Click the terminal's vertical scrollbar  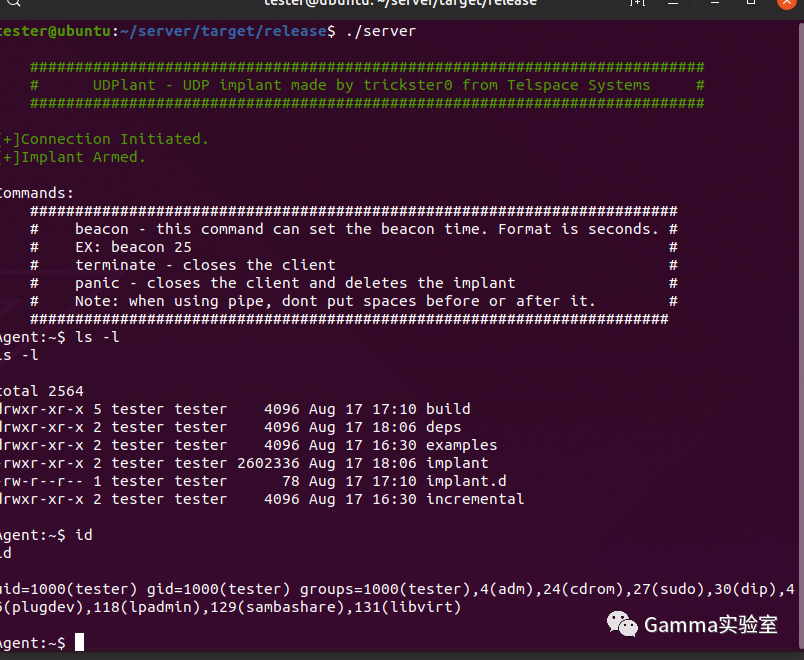[x=800, y=338]
